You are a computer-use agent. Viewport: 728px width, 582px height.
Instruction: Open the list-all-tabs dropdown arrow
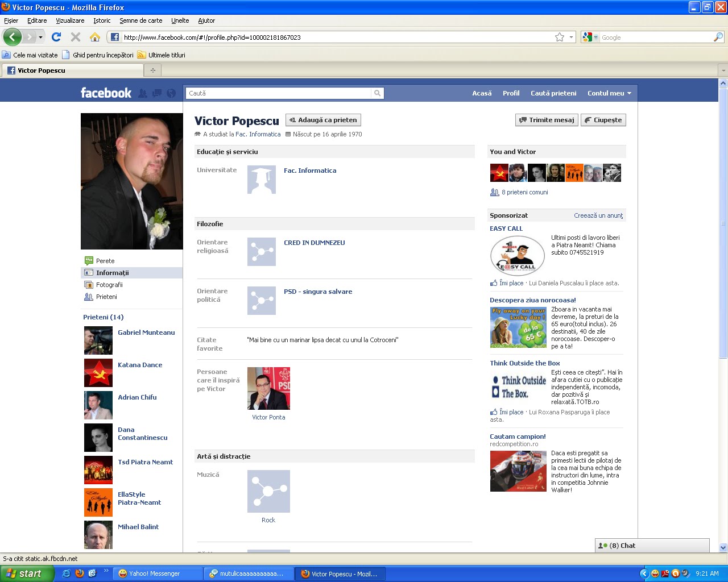click(723, 70)
